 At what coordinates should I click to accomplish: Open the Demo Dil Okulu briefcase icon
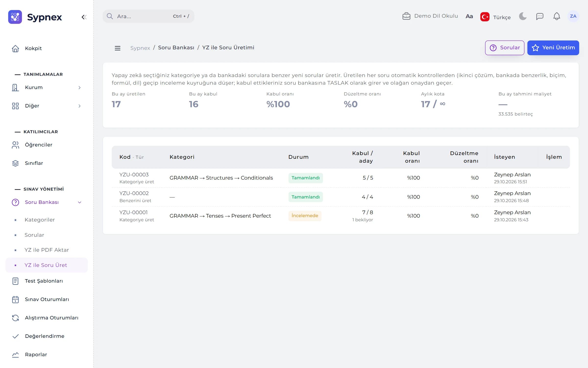click(x=406, y=16)
